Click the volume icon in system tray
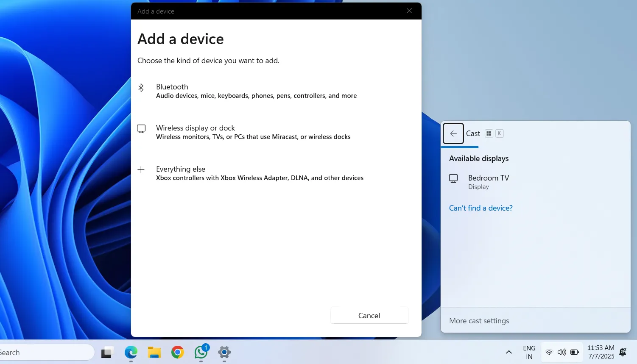Image resolution: width=637 pixels, height=364 pixels. (562, 352)
